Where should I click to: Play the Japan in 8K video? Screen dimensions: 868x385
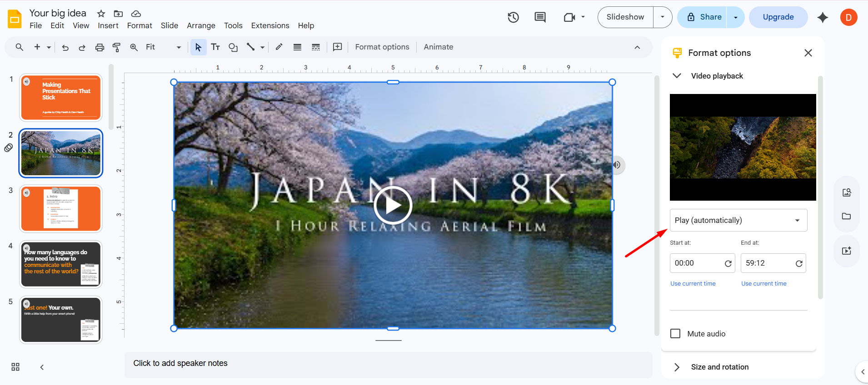coord(393,205)
